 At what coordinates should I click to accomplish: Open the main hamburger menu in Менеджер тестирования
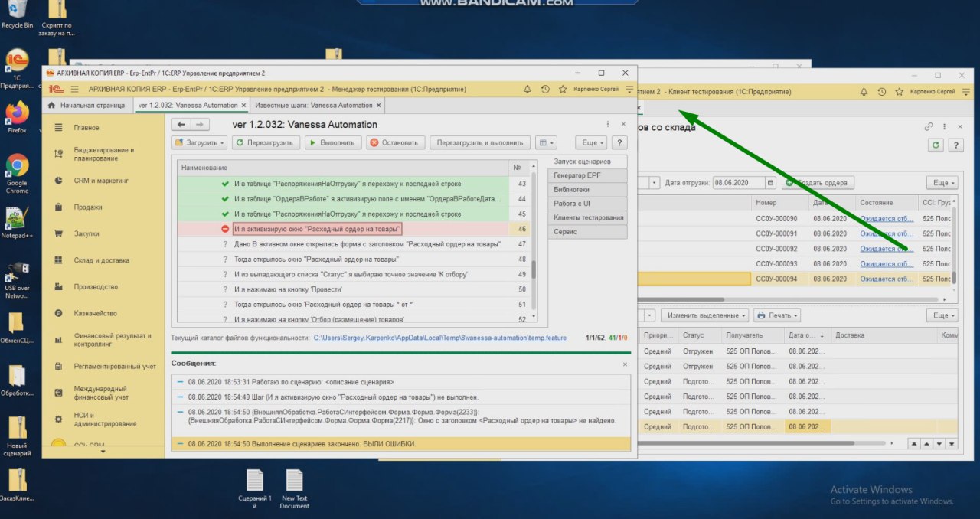click(x=74, y=90)
